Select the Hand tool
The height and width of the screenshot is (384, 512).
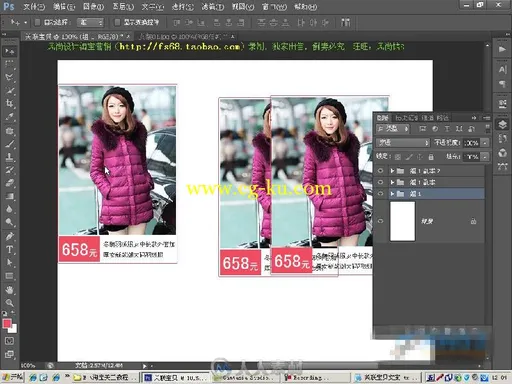click(x=9, y=289)
